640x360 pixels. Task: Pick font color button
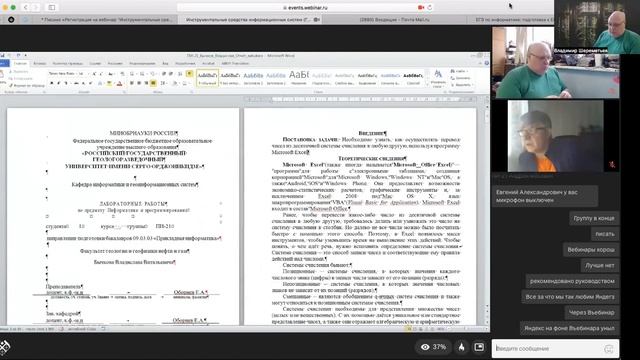tap(120, 83)
